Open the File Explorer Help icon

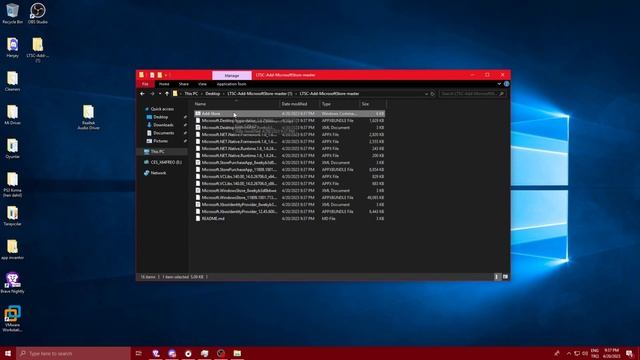click(507, 84)
